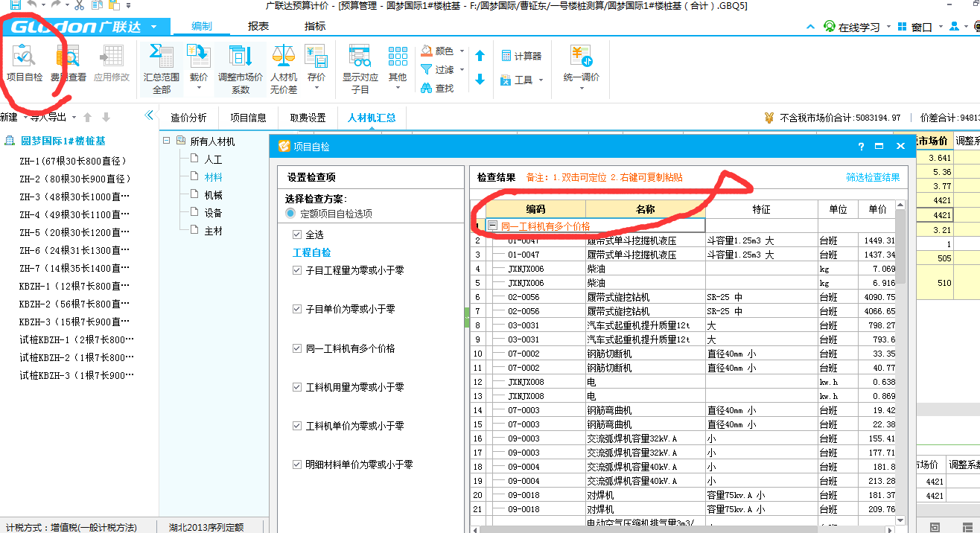Open the 颜色 dropdown arrow
This screenshot has width=980, height=533.
point(462,51)
